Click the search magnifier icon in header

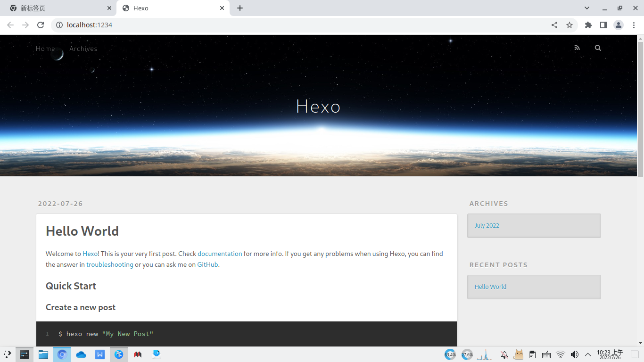(598, 48)
